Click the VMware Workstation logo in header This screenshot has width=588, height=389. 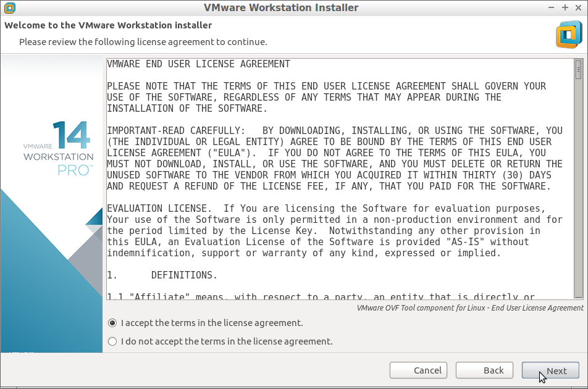click(569, 35)
